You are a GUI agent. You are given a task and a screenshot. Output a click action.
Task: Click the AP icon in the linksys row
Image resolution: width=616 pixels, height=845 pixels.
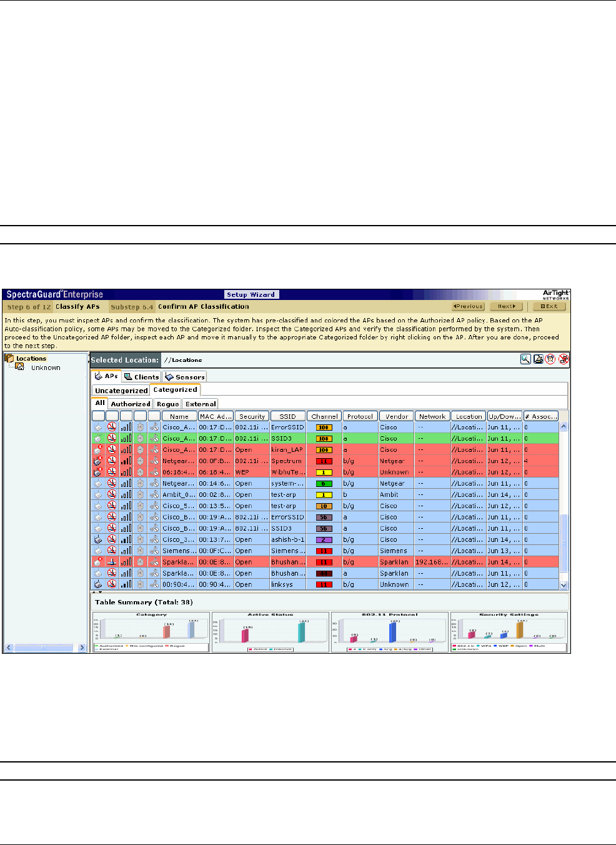coord(98,584)
